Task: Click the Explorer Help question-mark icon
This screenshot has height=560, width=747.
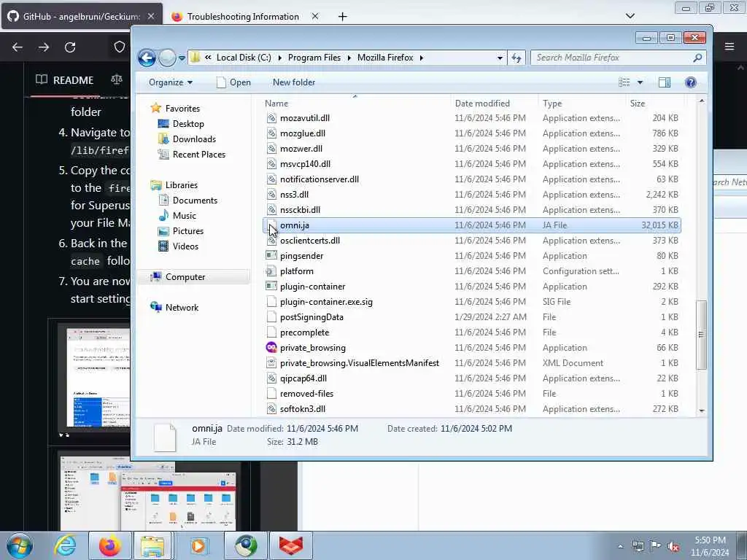Action: coord(690,82)
